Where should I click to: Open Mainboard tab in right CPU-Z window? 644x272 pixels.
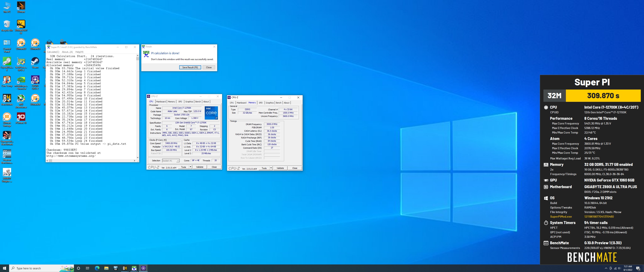tap(242, 103)
